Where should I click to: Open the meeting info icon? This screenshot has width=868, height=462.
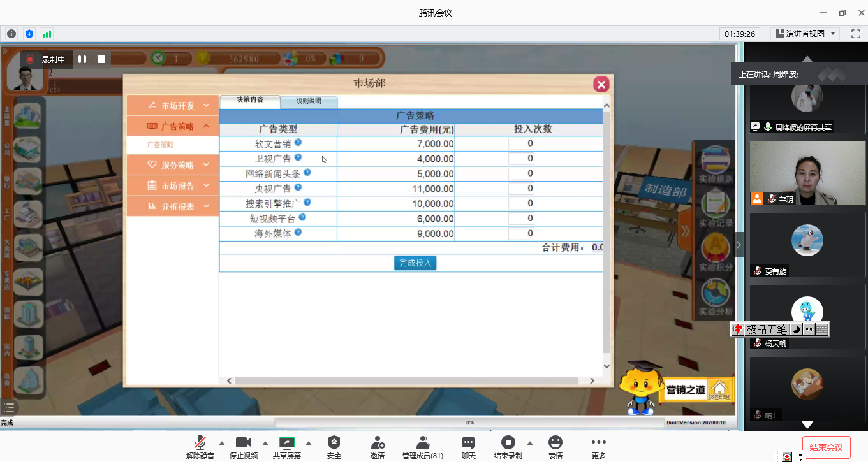click(x=11, y=34)
